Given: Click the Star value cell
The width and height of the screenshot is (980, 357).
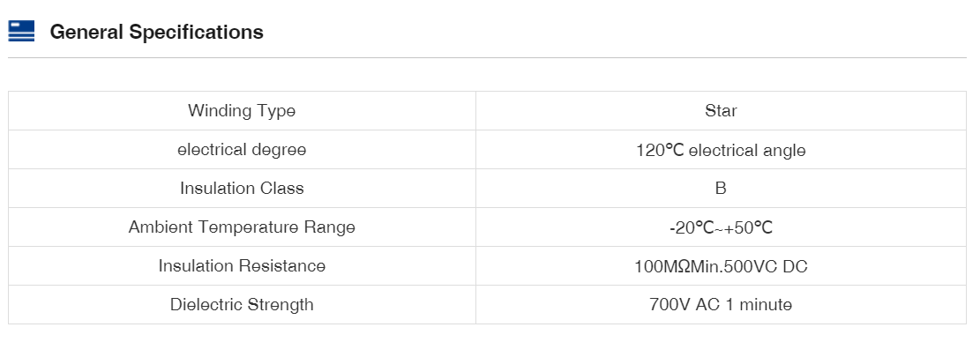Looking at the screenshot, I should (x=721, y=111).
